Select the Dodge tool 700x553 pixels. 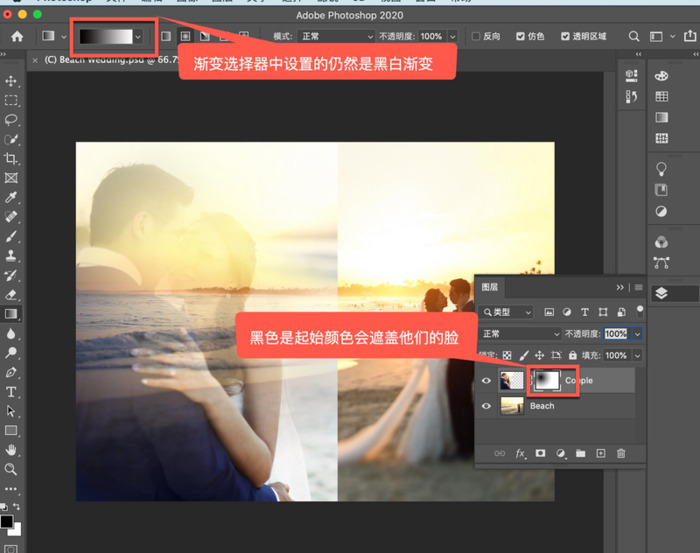pyautogui.click(x=11, y=353)
